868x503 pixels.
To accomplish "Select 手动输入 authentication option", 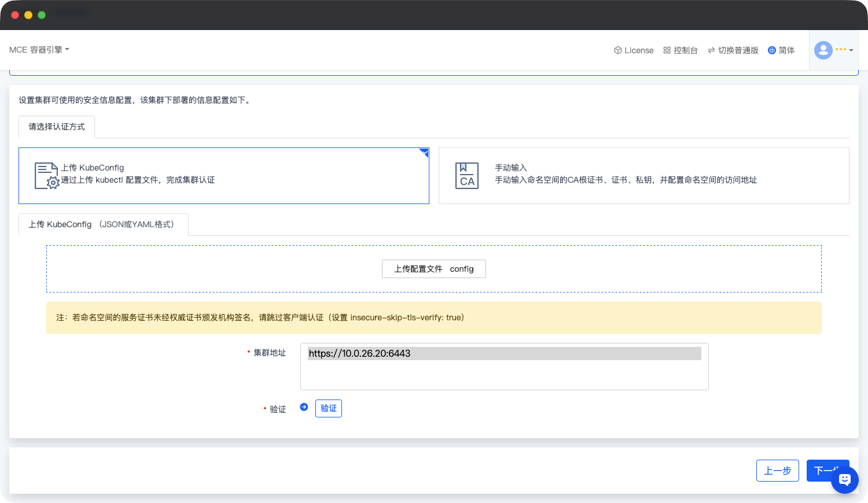I will pos(643,176).
